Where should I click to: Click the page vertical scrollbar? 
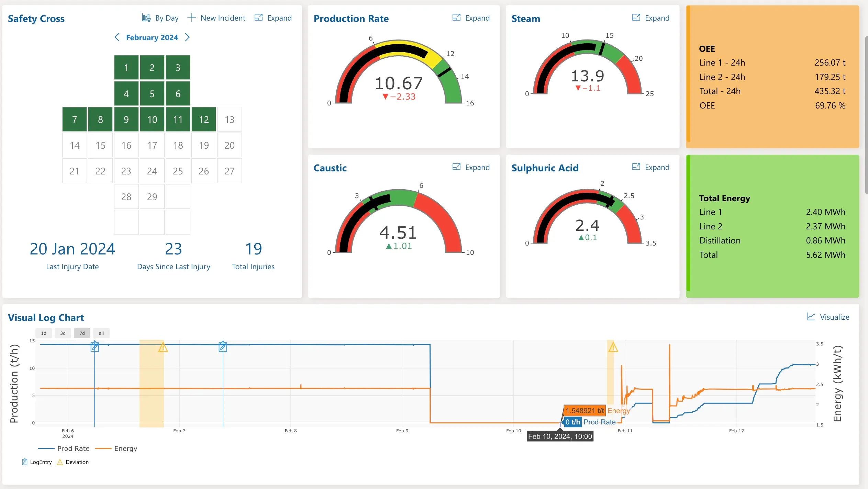point(866,115)
